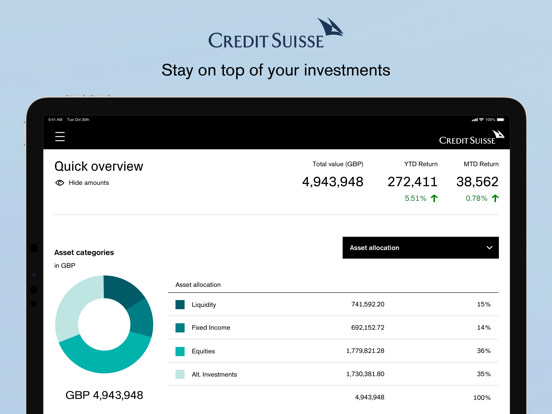
Task: Open the Asset allocation dropdown
Action: (x=420, y=248)
